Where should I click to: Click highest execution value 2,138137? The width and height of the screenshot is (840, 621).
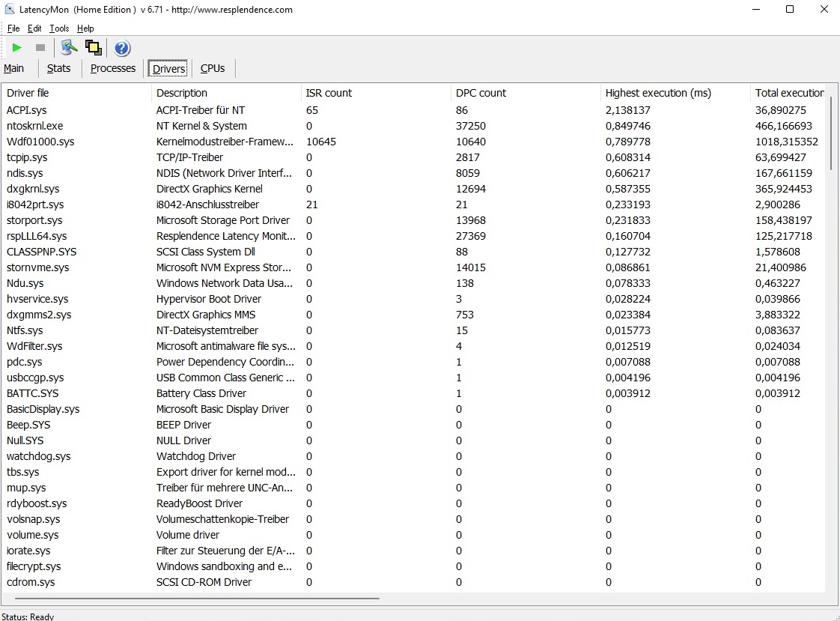628,110
